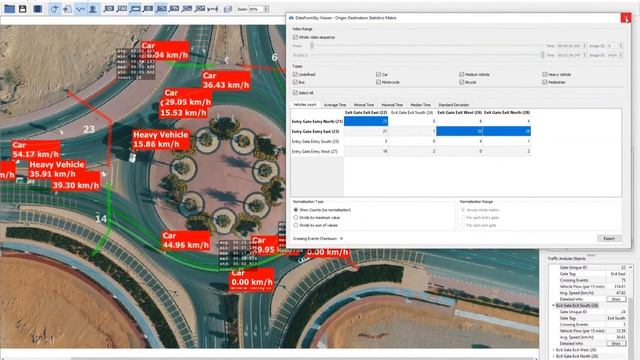Click the Zoom percentage stepper in toolbar
The width and height of the screenshot is (640, 360).
pyautogui.click(x=266, y=9)
